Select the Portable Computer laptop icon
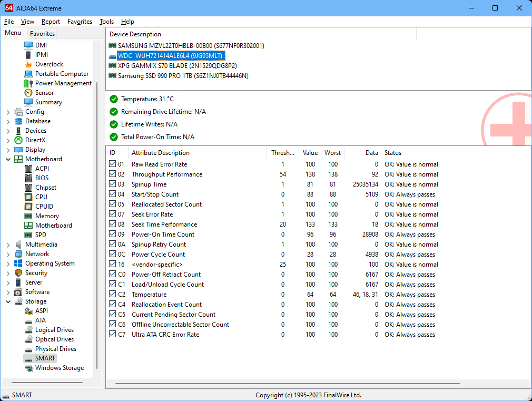Viewport: 532px width, 401px height. (x=28, y=74)
